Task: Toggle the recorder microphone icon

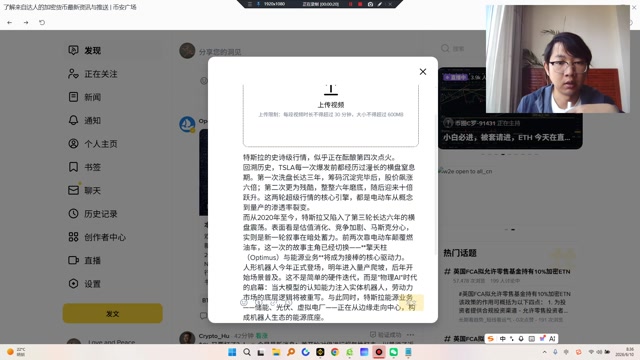Action: pos(258,4)
